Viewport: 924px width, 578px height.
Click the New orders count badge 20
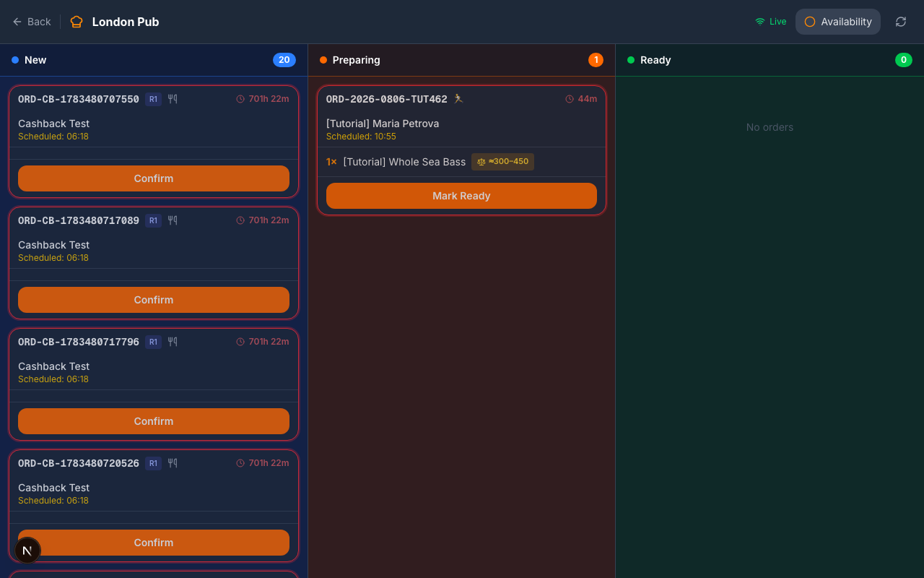click(x=284, y=60)
